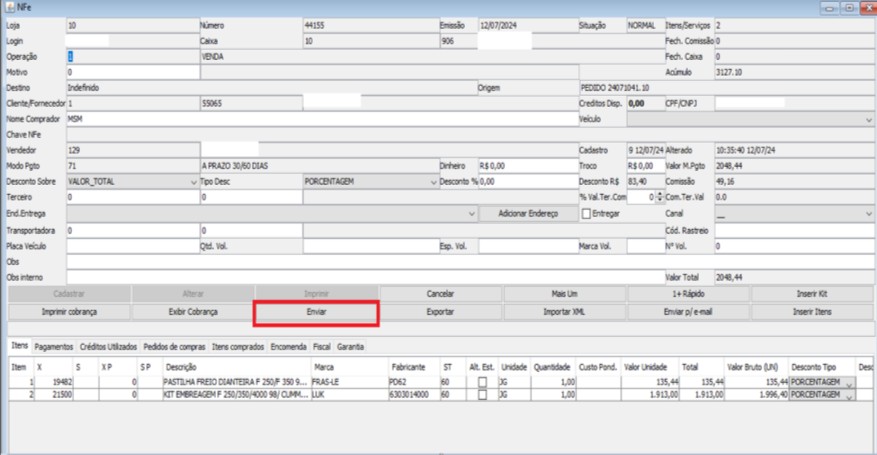Select the PASTILHA FREIO DIANTEIRA item description
The width and height of the screenshot is (877, 455).
coord(235,382)
